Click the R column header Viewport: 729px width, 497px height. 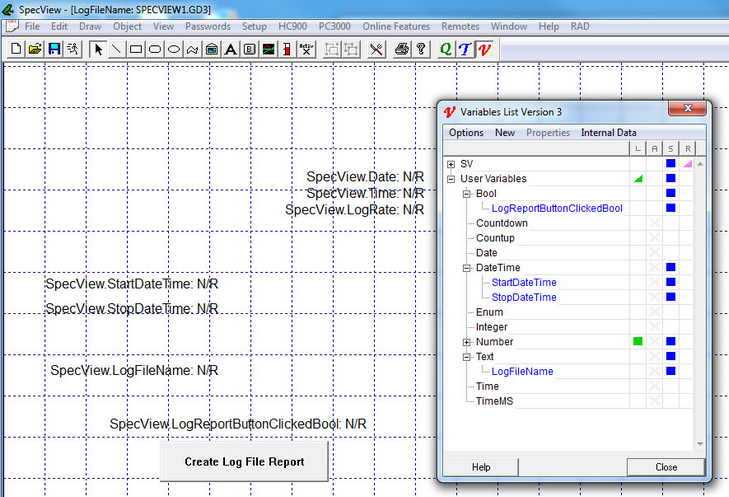click(688, 148)
